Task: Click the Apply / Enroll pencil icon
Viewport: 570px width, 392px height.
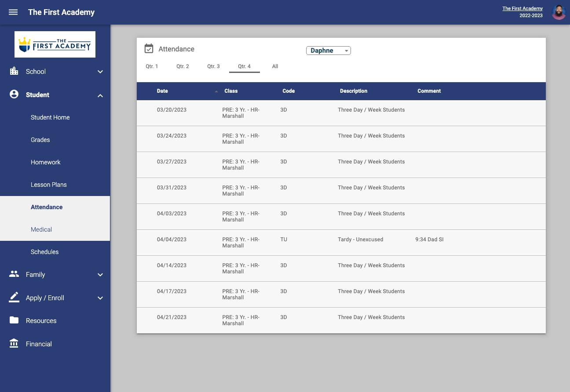Action: pyautogui.click(x=14, y=298)
